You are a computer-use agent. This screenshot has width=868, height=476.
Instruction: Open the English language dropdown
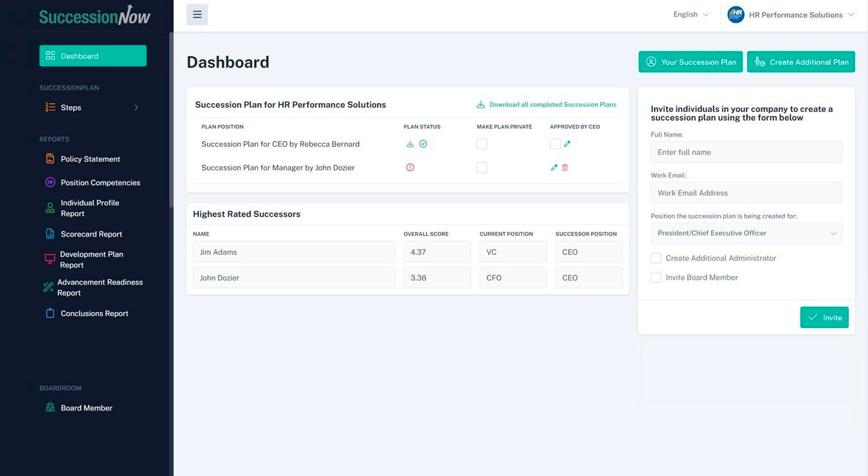point(691,15)
